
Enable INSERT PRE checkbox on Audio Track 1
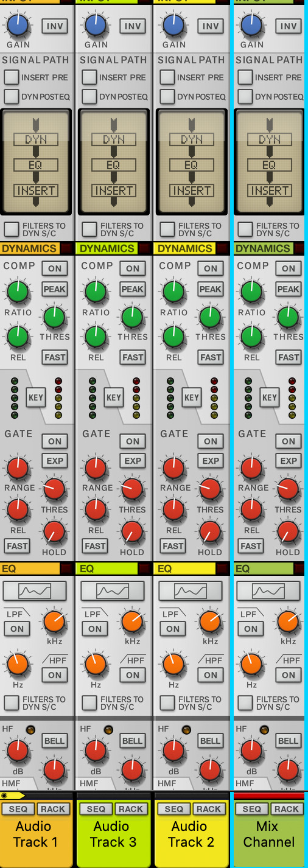point(12,77)
